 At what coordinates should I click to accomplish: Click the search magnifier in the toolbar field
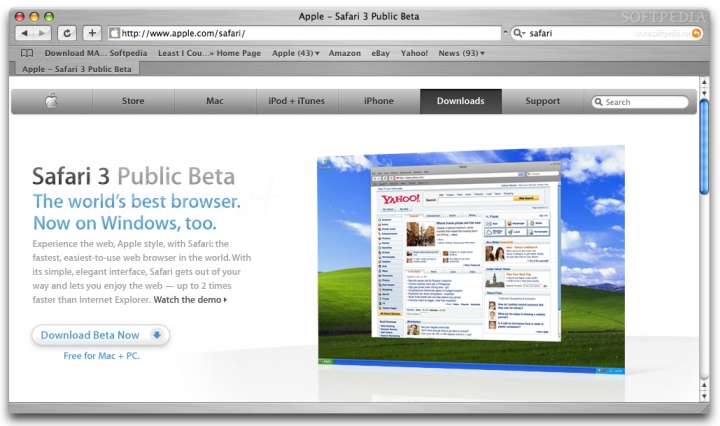[519, 33]
